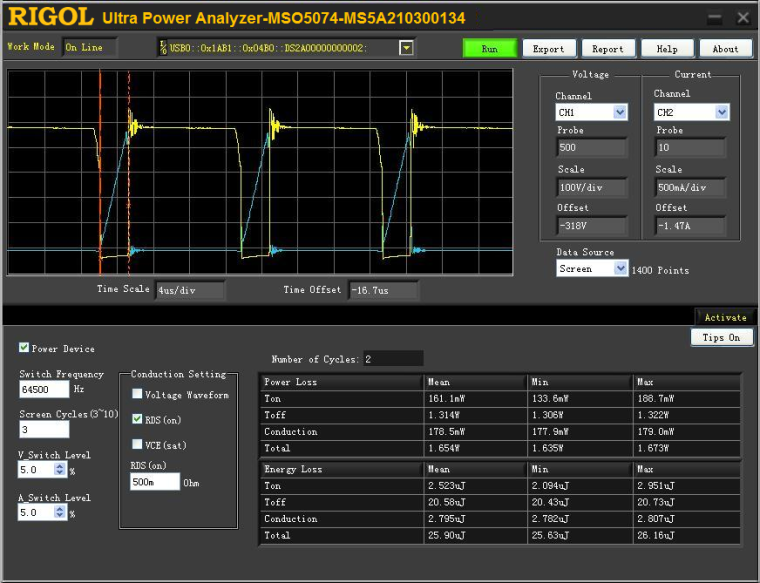Click the Screen Cycles input field
The image size is (760, 583).
pyautogui.click(x=44, y=429)
